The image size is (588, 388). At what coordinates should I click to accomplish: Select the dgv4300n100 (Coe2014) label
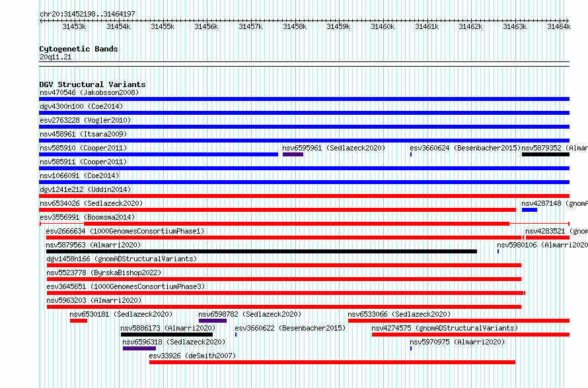pyautogui.click(x=81, y=106)
